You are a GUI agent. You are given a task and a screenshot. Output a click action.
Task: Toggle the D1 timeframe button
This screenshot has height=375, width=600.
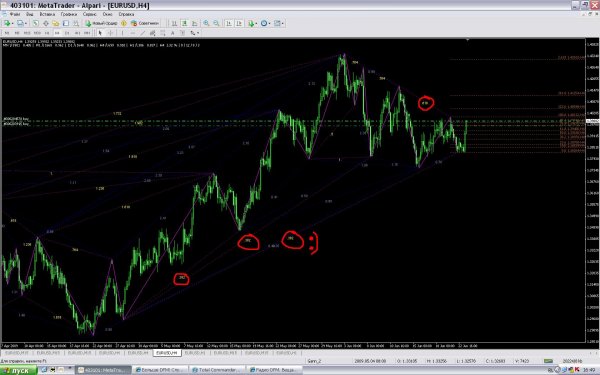(x=67, y=33)
